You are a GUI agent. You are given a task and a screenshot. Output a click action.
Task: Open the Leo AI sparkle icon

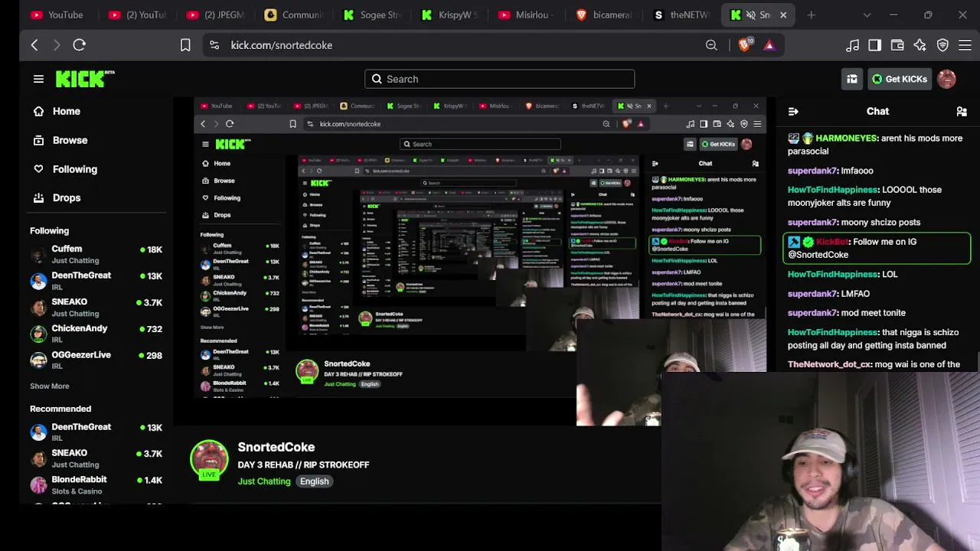[x=920, y=45]
